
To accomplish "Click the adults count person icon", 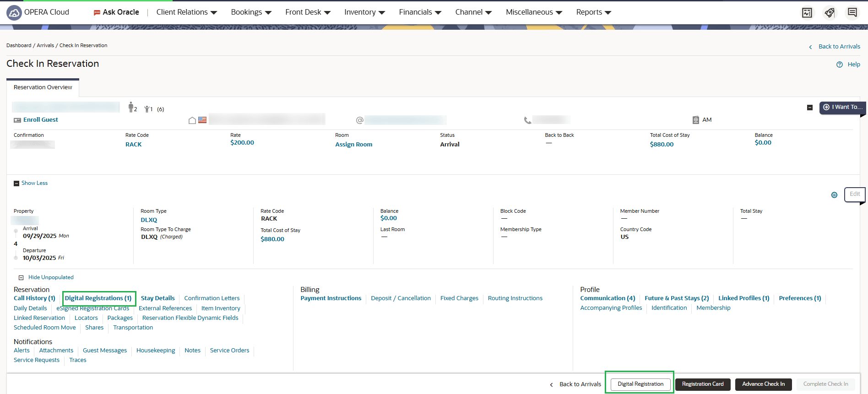I will [x=131, y=108].
